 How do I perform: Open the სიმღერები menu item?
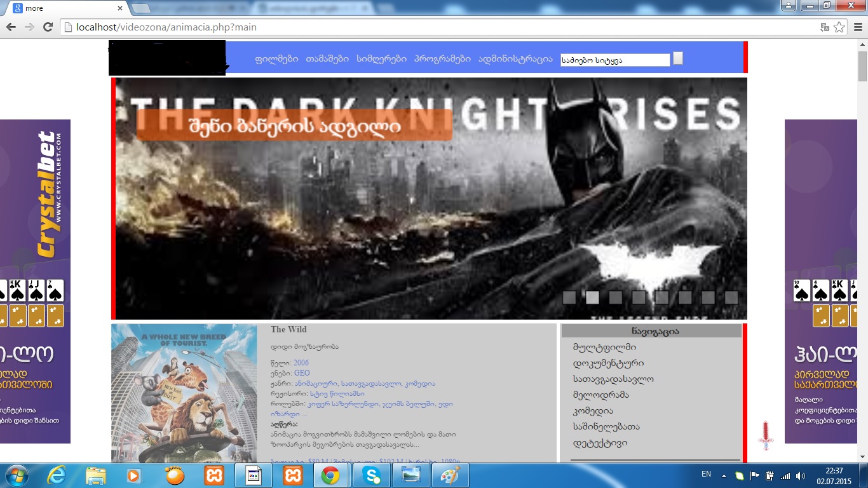pos(381,58)
